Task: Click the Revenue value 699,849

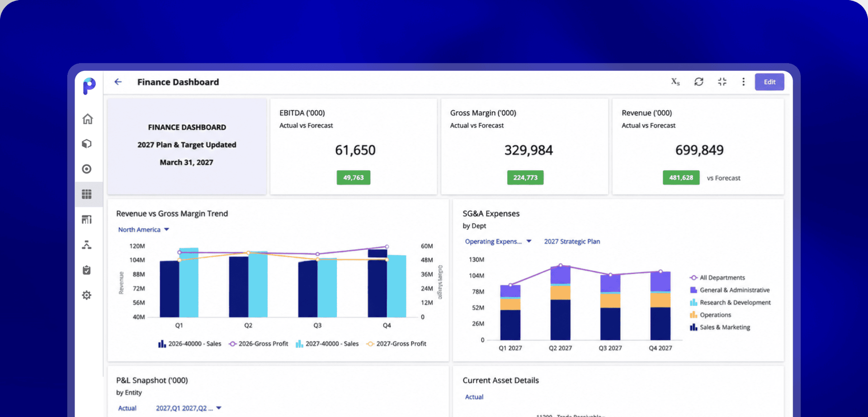Action: 699,150
